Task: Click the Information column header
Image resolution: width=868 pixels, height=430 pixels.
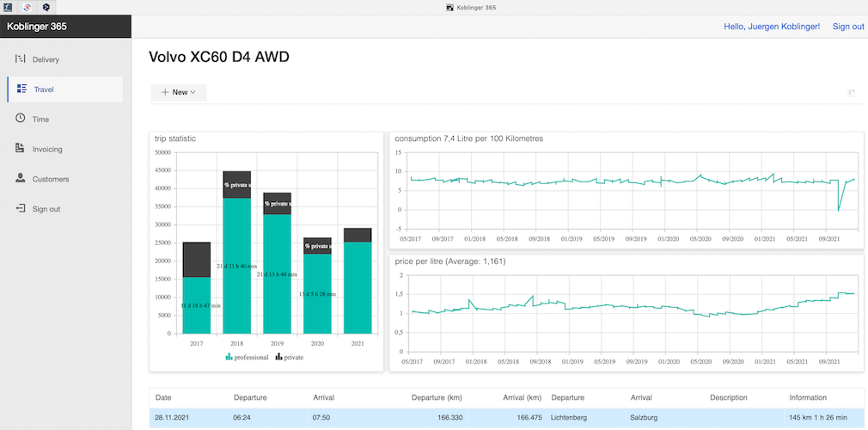Action: click(x=808, y=397)
